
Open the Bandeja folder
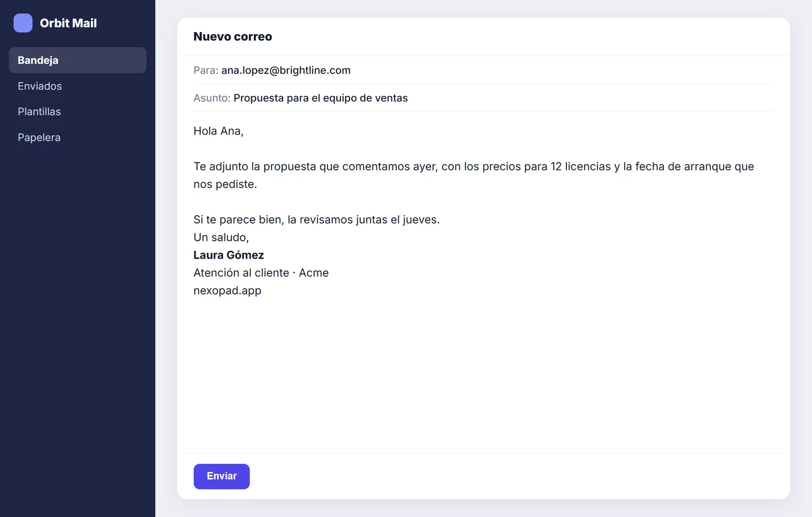pyautogui.click(x=78, y=60)
